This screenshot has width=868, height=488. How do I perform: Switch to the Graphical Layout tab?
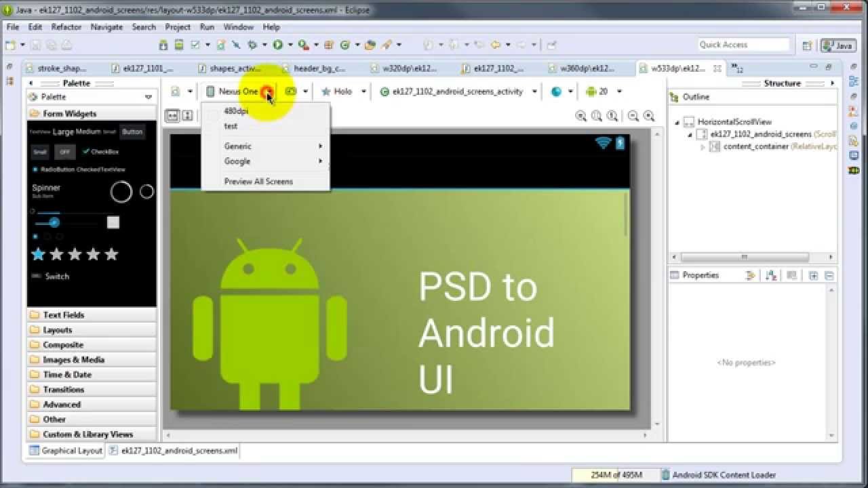point(66,451)
